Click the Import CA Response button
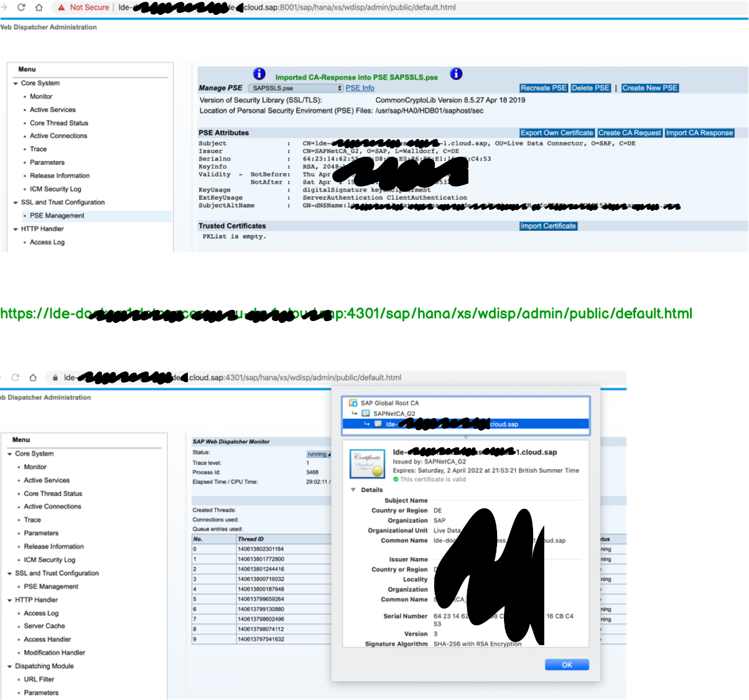 pyautogui.click(x=699, y=133)
